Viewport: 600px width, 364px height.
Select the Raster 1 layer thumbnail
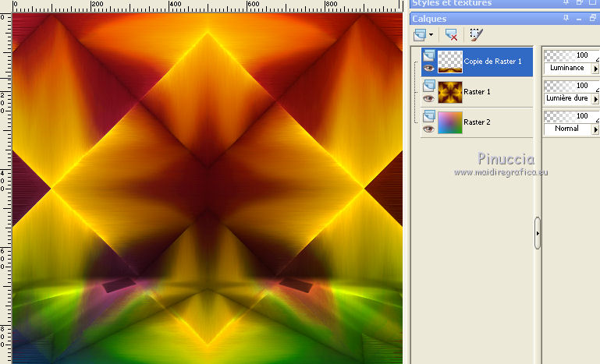pyautogui.click(x=450, y=92)
